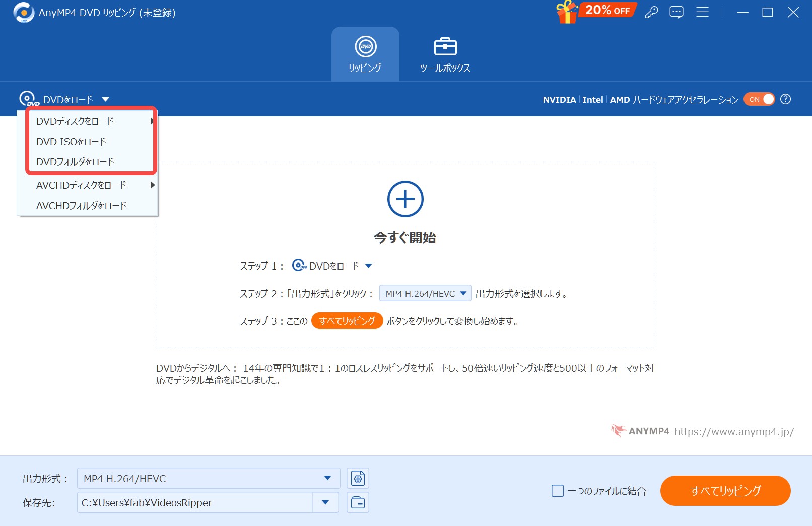The image size is (812, 526).
Task: Click the large すべてリッピング button at bottom right
Action: [725, 491]
